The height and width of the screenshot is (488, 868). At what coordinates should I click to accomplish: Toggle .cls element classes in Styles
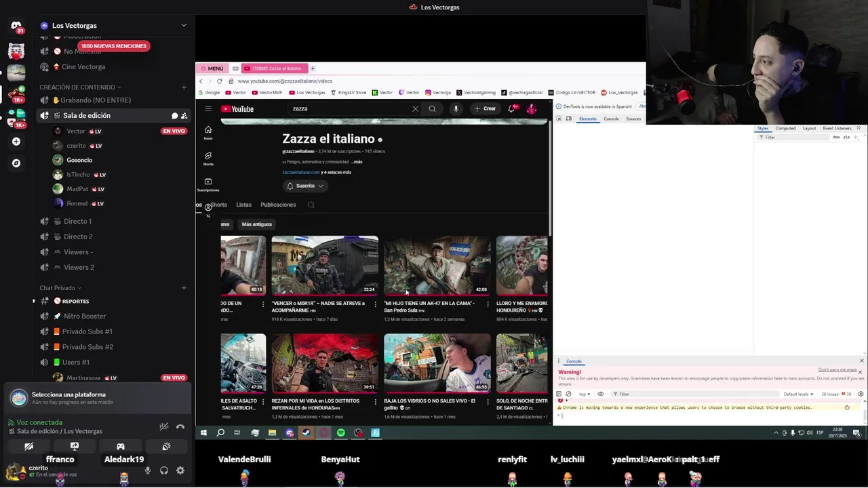[846, 137]
